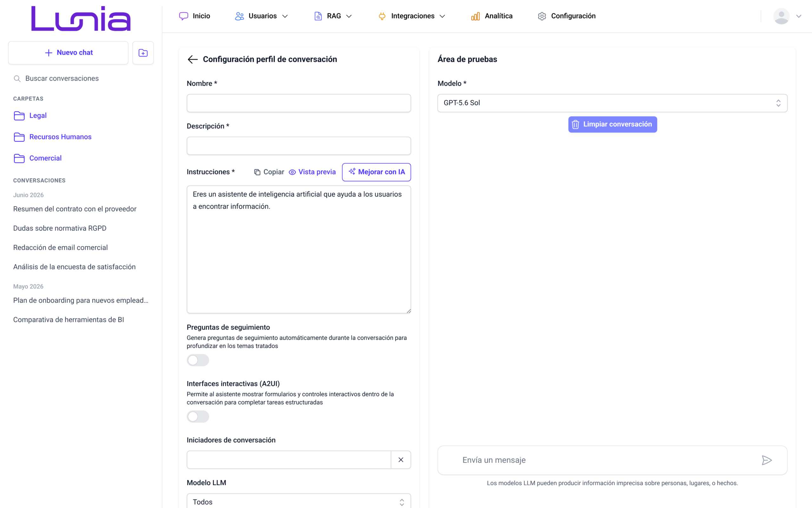The height and width of the screenshot is (508, 812).
Task: Open 'Redacción de email comercial' conversation
Action: 60,248
